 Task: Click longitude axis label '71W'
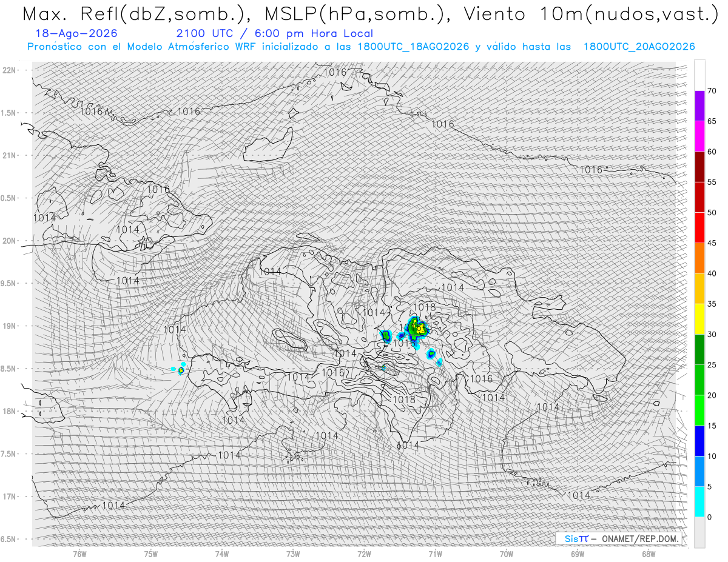435,554
